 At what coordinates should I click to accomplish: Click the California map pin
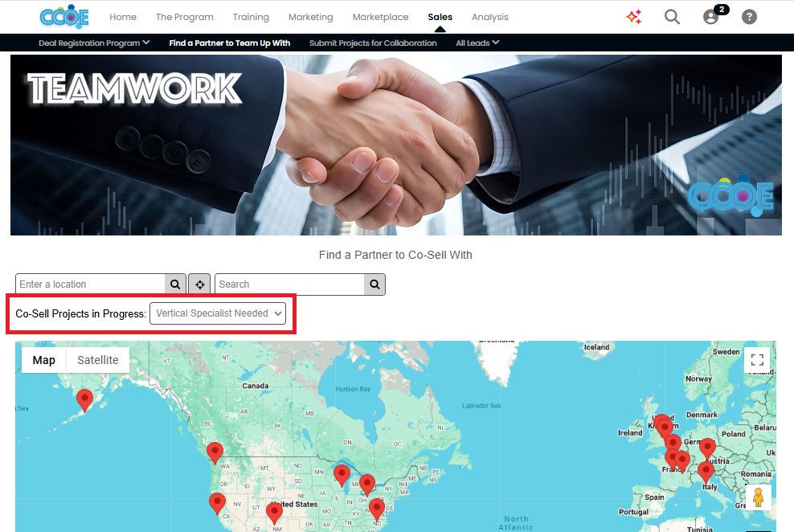(217, 503)
